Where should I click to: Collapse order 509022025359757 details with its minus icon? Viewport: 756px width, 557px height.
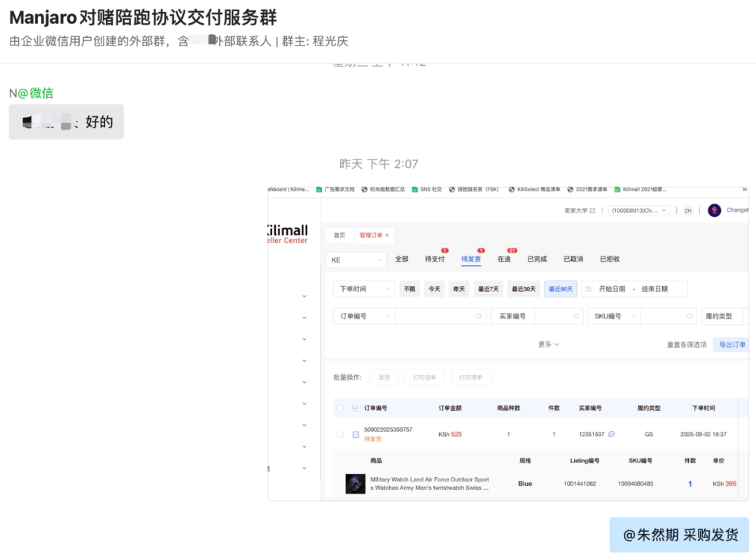click(x=356, y=434)
